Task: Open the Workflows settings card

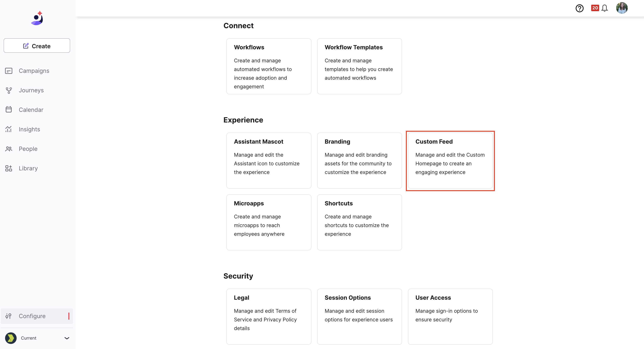Action: pyautogui.click(x=269, y=66)
